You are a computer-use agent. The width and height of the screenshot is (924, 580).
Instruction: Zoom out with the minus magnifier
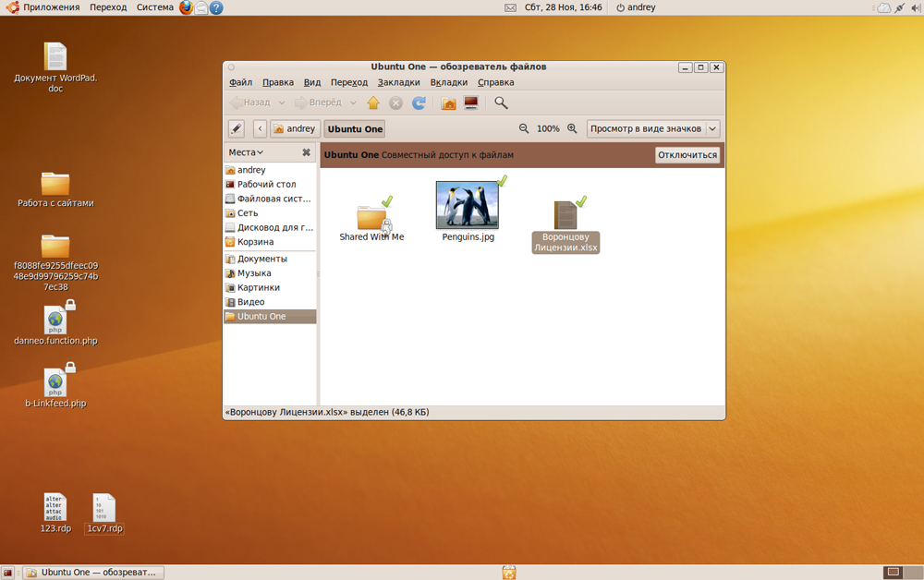point(524,129)
